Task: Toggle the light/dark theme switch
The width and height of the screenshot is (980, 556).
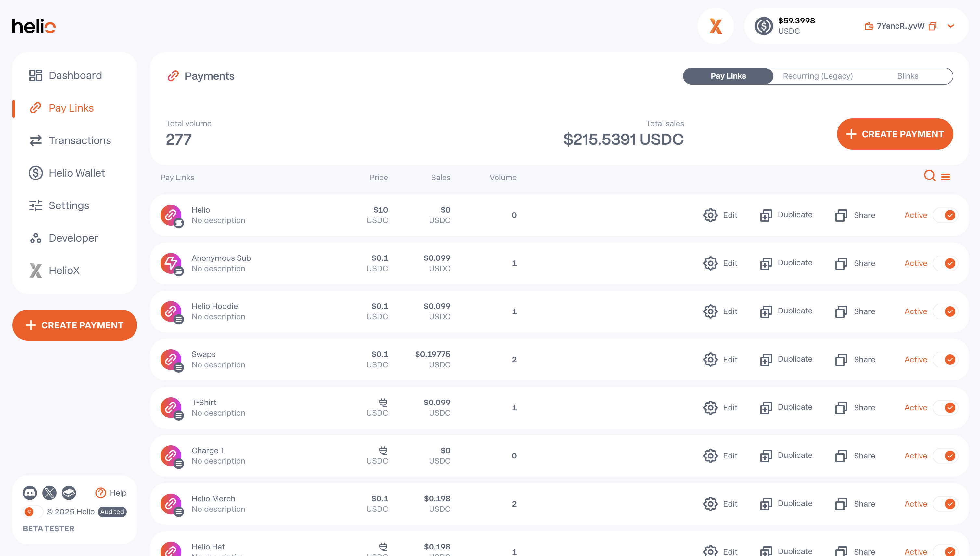Action: (x=33, y=512)
